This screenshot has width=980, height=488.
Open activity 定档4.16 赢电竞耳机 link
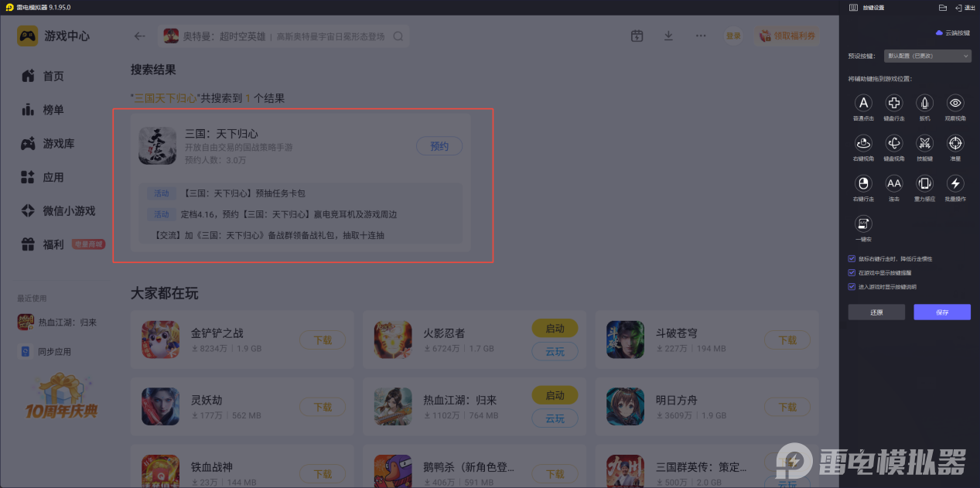(x=288, y=214)
